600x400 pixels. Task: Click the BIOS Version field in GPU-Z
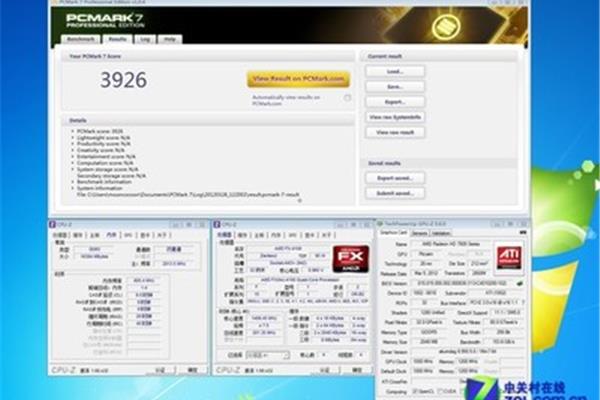pyautogui.click(x=463, y=284)
